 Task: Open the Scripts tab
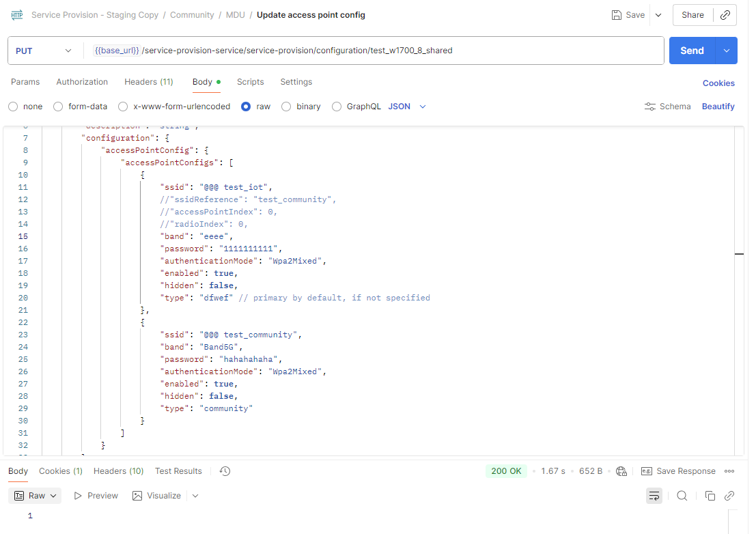pos(250,82)
